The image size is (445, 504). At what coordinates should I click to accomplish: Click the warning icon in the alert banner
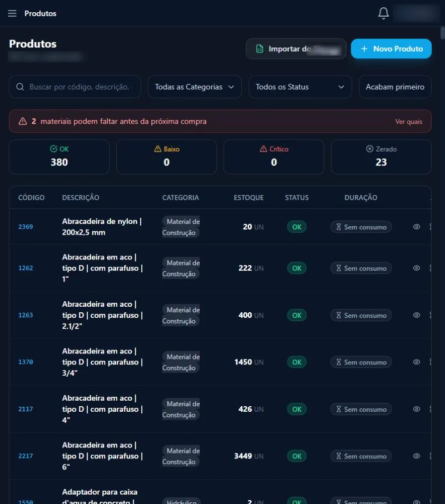[23, 121]
